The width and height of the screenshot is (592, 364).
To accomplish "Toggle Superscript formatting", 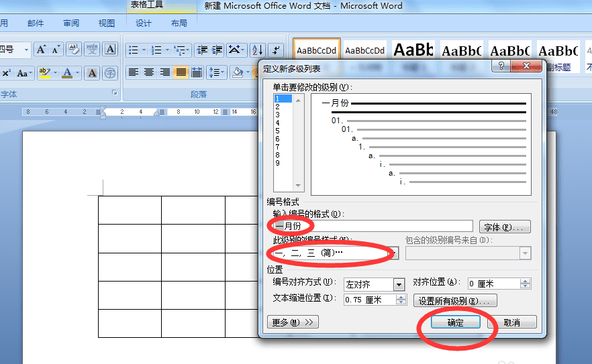I will [6, 73].
